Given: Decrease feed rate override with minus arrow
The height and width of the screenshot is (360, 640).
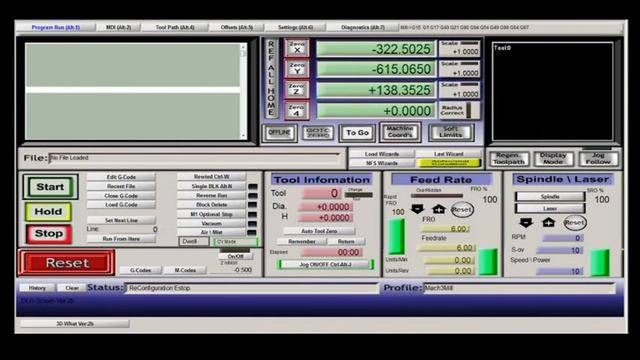Looking at the screenshot, I should pyautogui.click(x=417, y=209).
